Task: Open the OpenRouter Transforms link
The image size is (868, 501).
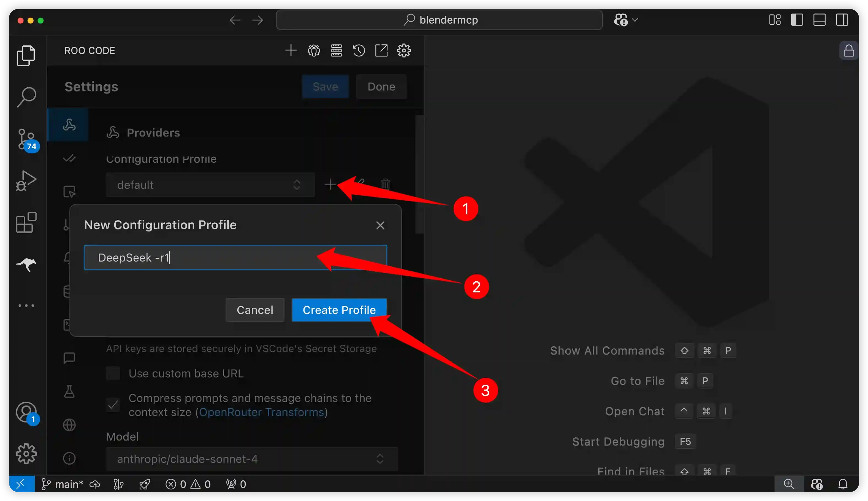Action: coord(262,412)
